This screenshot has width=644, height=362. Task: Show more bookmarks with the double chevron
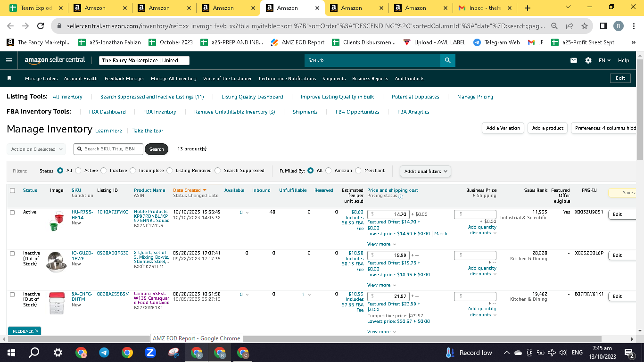point(633,42)
